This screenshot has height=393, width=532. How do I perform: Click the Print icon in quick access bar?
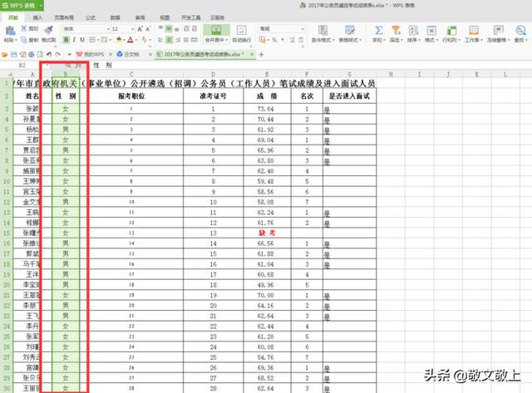(x=32, y=54)
